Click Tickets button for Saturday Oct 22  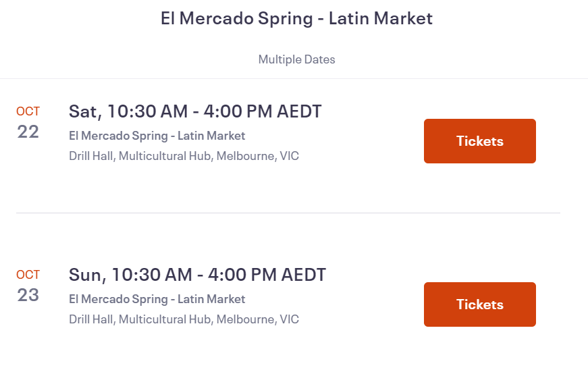coord(479,141)
